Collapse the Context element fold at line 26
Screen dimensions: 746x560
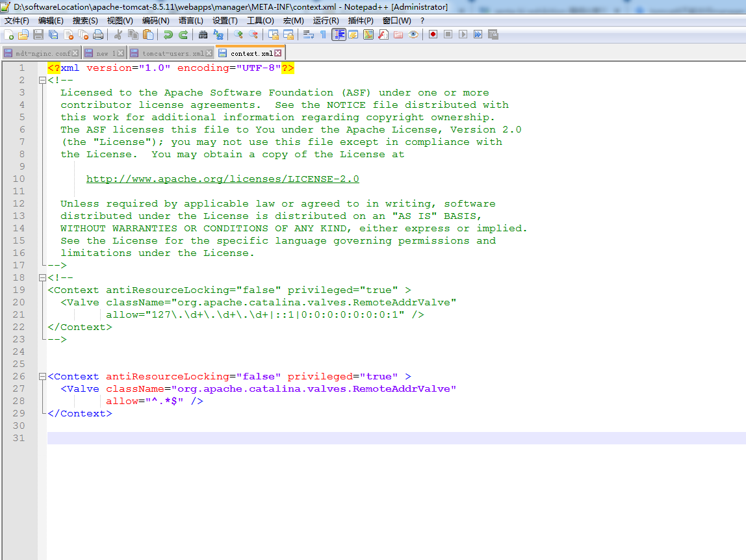(42, 377)
